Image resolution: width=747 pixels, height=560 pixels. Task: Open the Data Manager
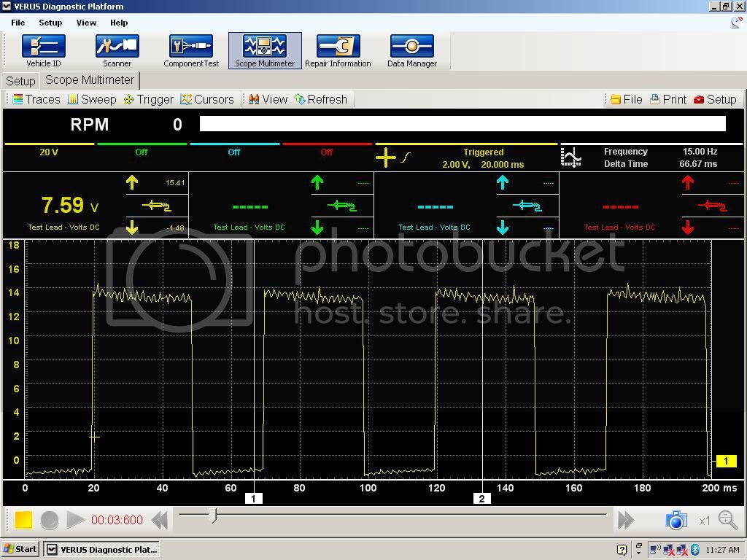coord(412,51)
